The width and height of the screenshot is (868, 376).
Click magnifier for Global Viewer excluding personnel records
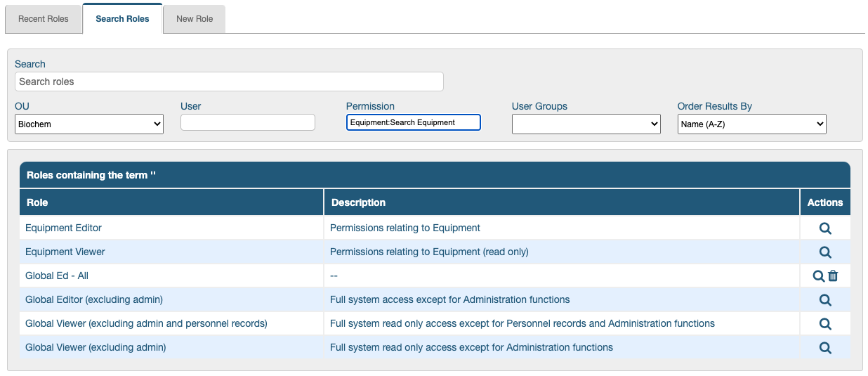[825, 324]
